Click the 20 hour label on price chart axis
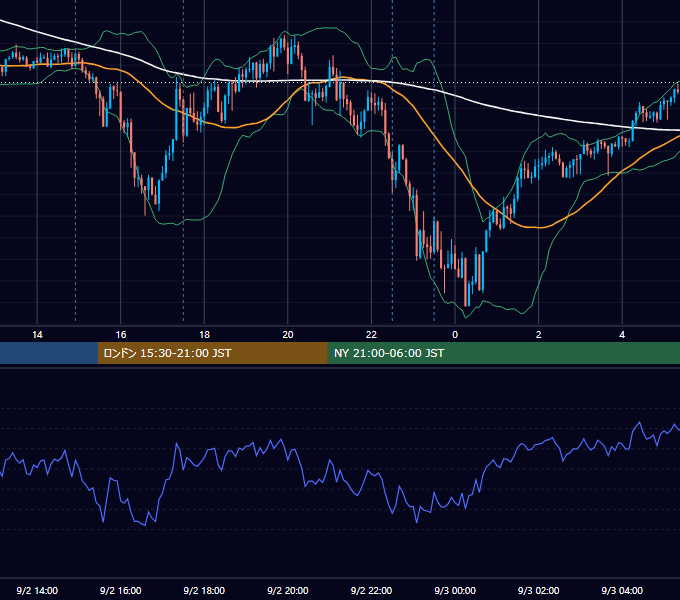680x600 pixels. click(288, 335)
